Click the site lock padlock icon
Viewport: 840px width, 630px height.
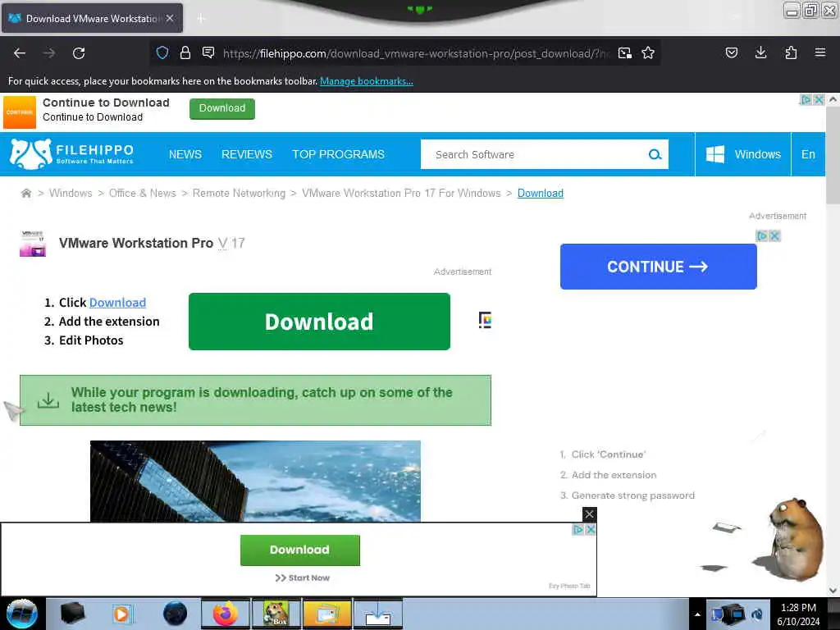pyautogui.click(x=185, y=52)
